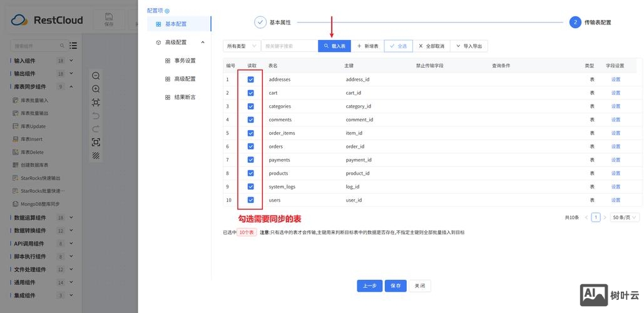Open the 基本配置 config section

179,24
